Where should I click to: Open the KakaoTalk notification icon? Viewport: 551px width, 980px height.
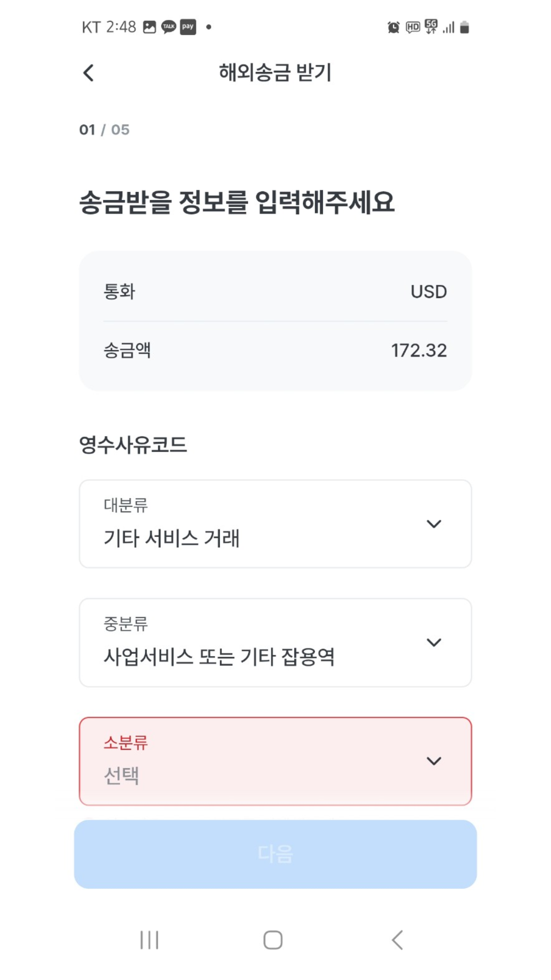[168, 27]
